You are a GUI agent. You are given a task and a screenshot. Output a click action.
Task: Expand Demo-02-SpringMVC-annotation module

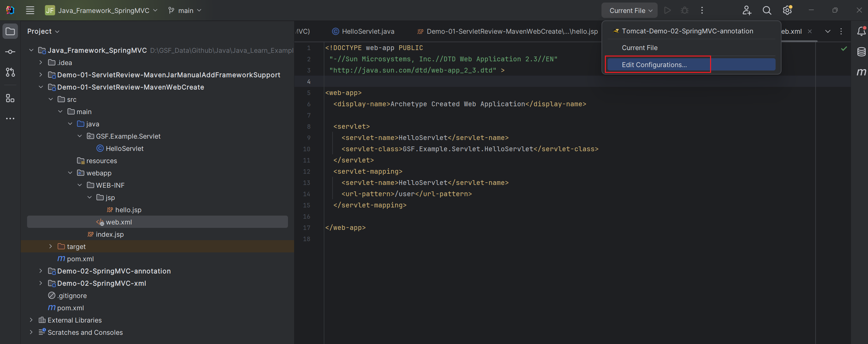pos(41,271)
